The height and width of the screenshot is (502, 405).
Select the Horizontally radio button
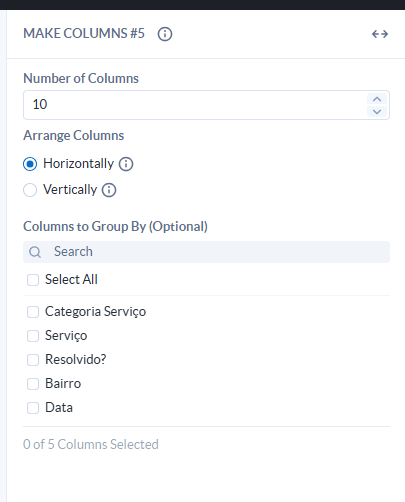pos(30,164)
